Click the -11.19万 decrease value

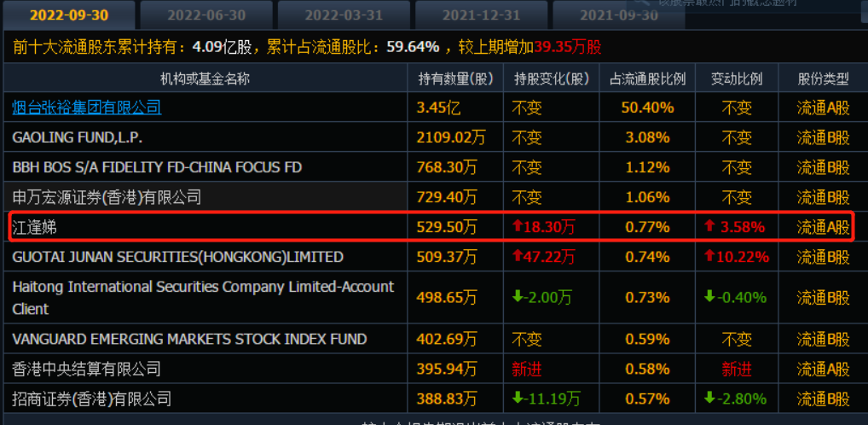(x=547, y=399)
